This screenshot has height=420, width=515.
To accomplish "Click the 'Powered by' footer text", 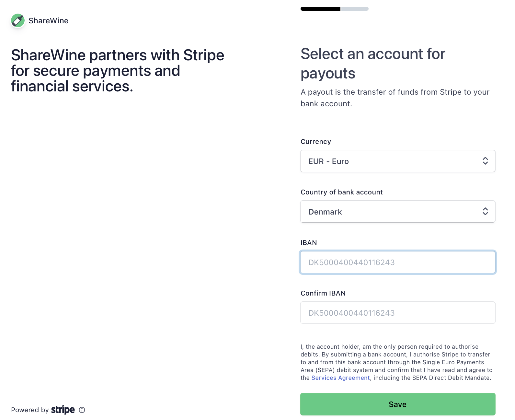I will [x=30, y=410].
